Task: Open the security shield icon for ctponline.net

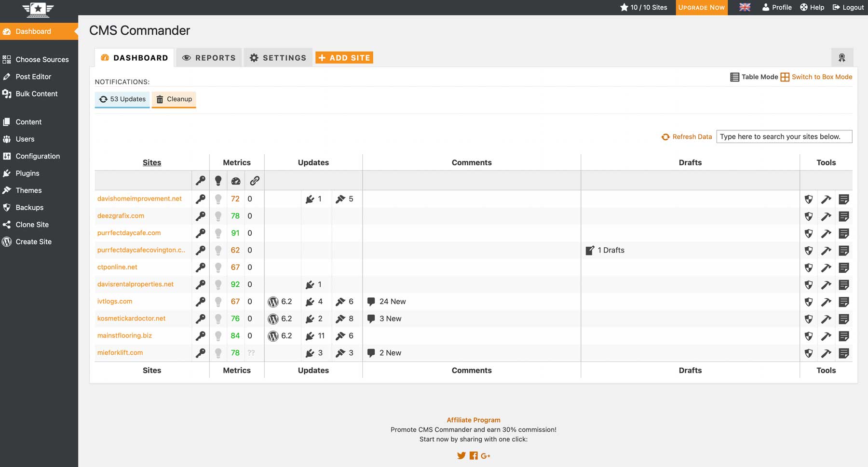Action: click(x=809, y=267)
